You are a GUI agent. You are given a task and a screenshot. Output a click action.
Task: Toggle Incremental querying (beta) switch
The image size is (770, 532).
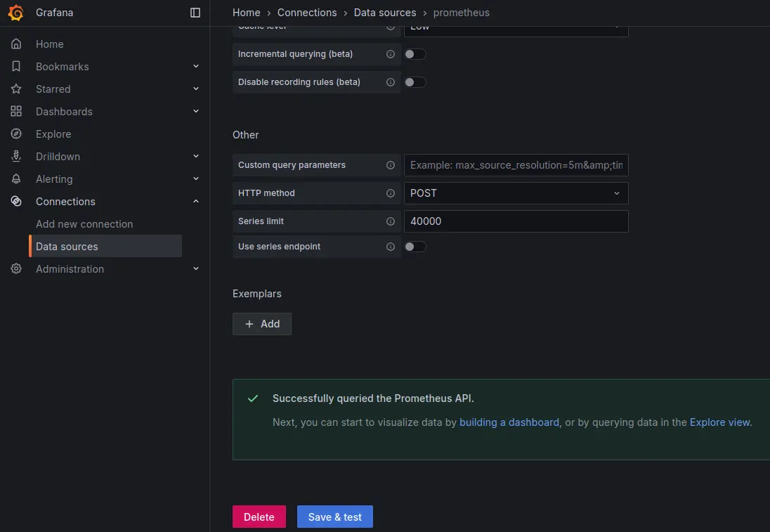click(x=415, y=54)
